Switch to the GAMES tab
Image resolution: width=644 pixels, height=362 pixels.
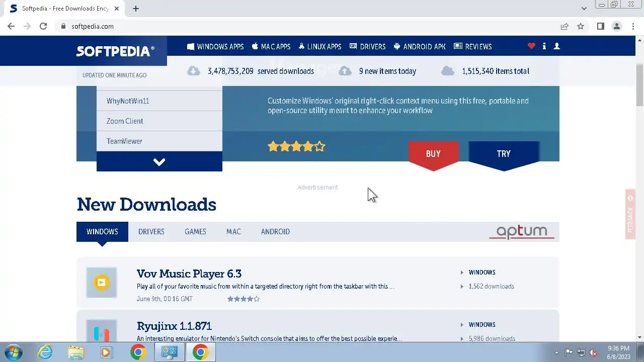point(195,232)
